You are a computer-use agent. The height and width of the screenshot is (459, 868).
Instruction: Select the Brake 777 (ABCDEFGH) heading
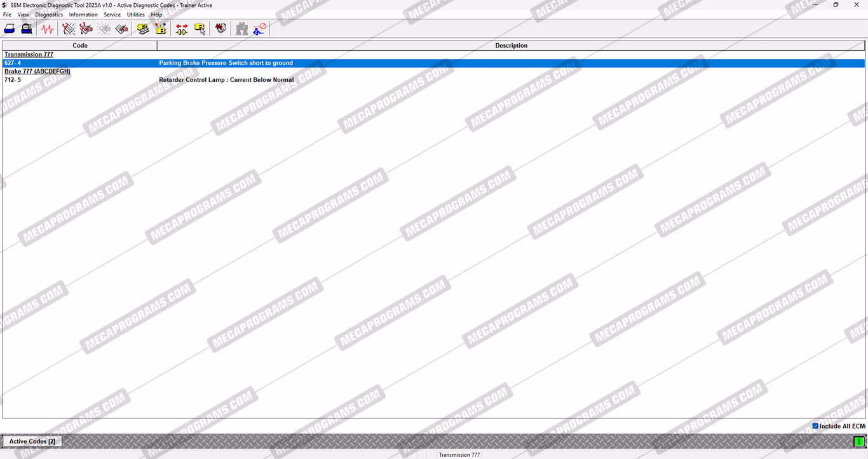(37, 71)
